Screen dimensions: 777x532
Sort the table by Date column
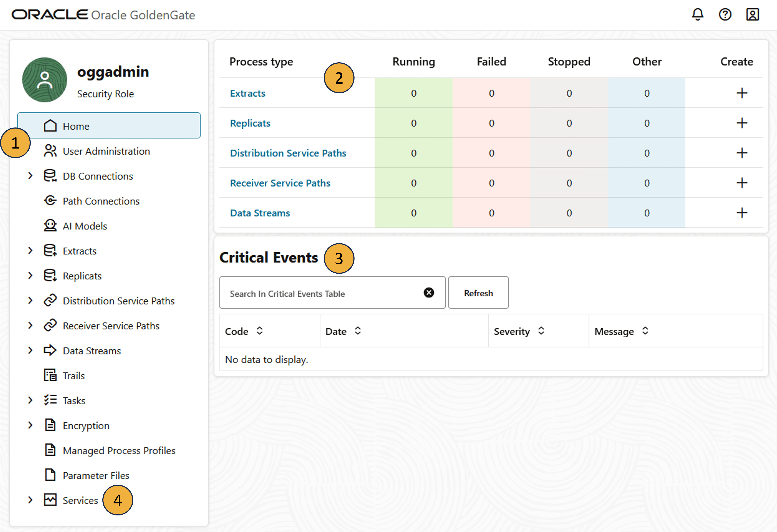(358, 331)
